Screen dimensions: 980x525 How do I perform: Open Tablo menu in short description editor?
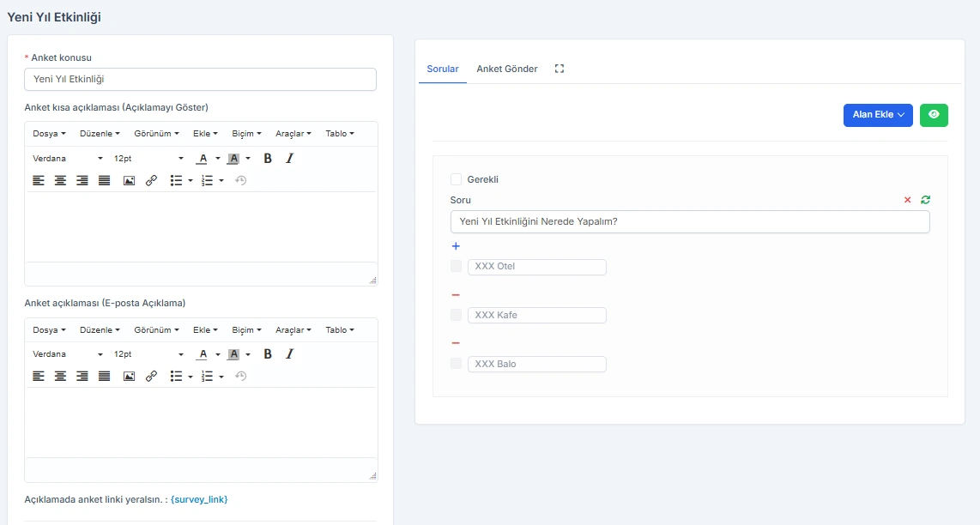pos(339,134)
